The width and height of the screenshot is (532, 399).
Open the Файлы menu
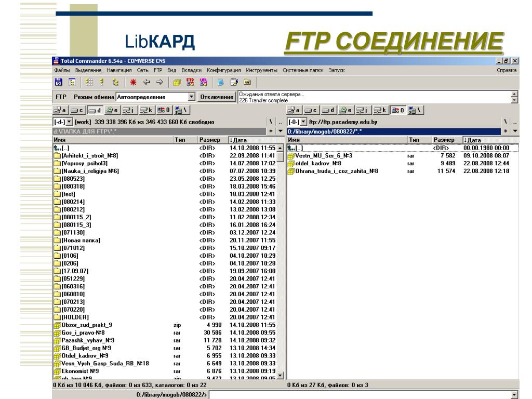click(x=62, y=70)
